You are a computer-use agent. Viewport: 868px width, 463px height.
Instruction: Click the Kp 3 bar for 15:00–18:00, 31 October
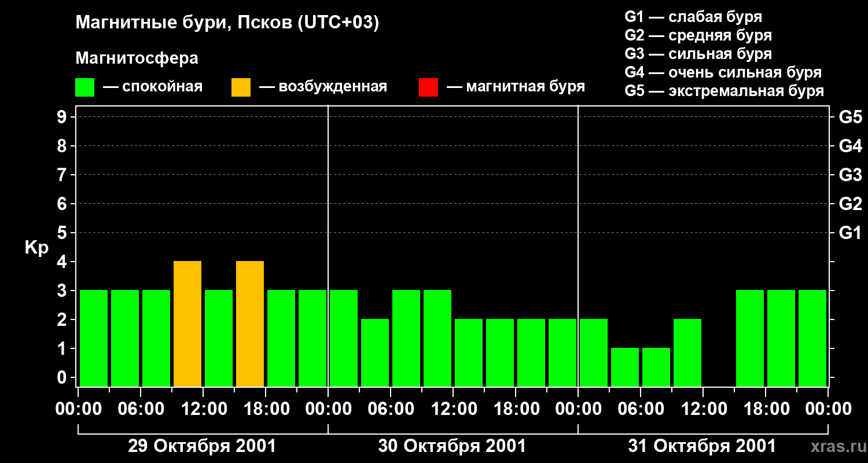750,338
